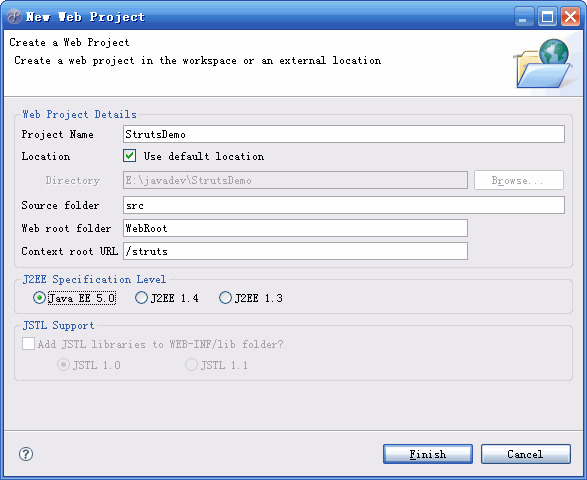Choose JSTL 1.0 radio option
Screen dimensions: 587x480
coord(63,365)
